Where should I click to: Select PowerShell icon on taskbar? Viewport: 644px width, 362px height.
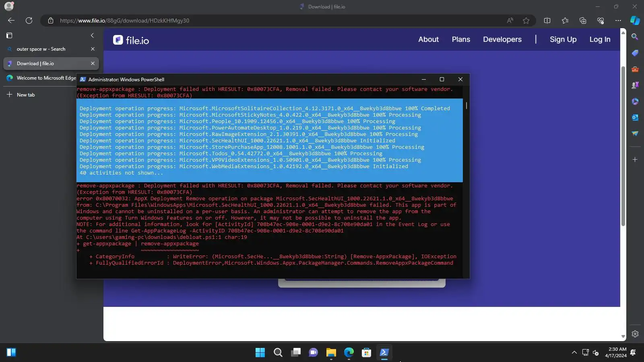[384, 353]
